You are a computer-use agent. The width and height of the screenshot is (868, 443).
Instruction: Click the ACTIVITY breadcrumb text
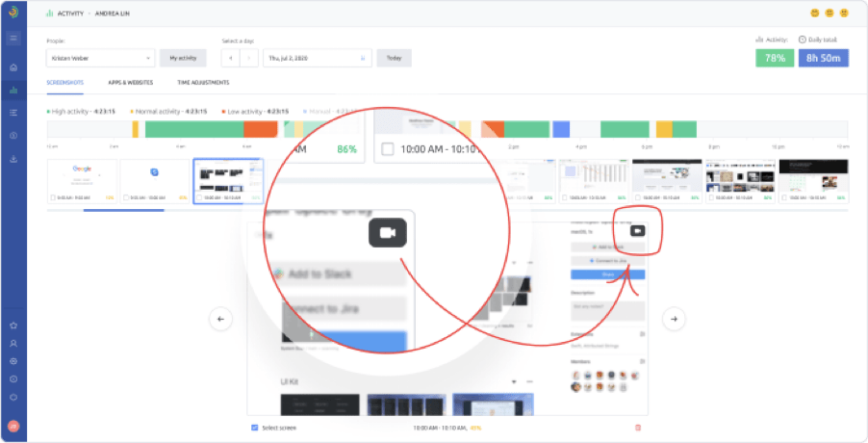[x=70, y=13]
